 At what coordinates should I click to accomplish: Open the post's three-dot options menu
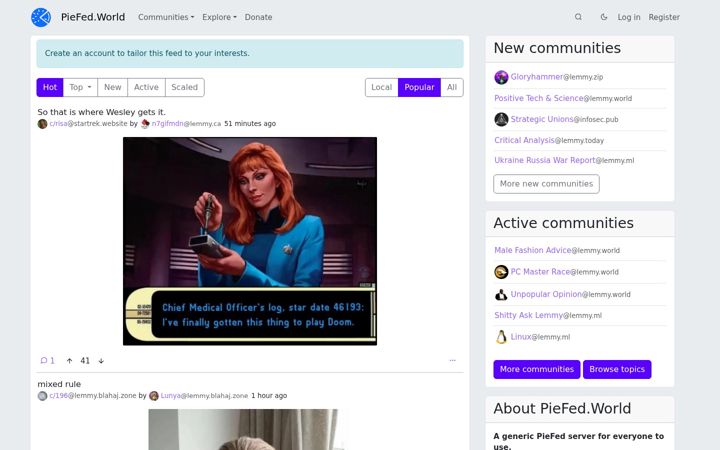[453, 360]
